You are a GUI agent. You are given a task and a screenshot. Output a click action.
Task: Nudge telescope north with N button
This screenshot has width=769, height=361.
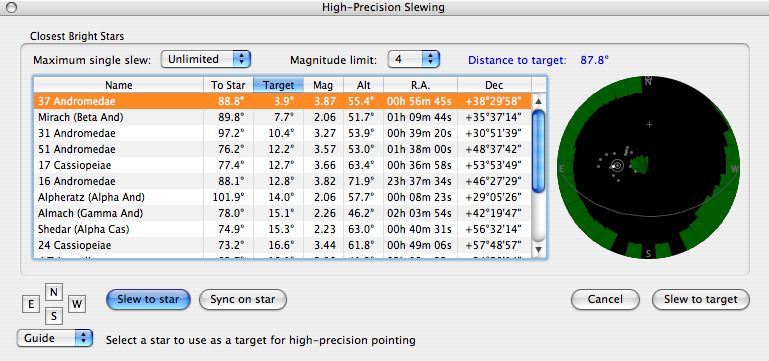pyautogui.click(x=54, y=292)
